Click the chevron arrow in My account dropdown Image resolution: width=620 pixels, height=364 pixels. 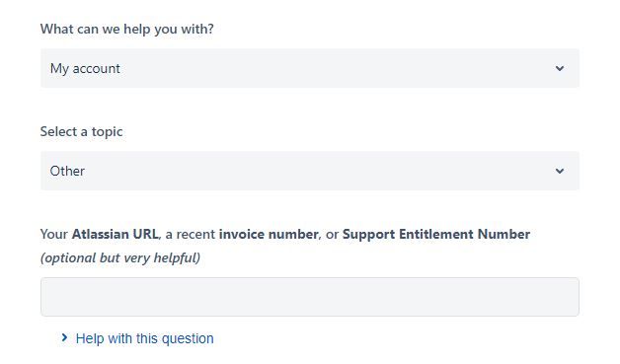point(559,68)
